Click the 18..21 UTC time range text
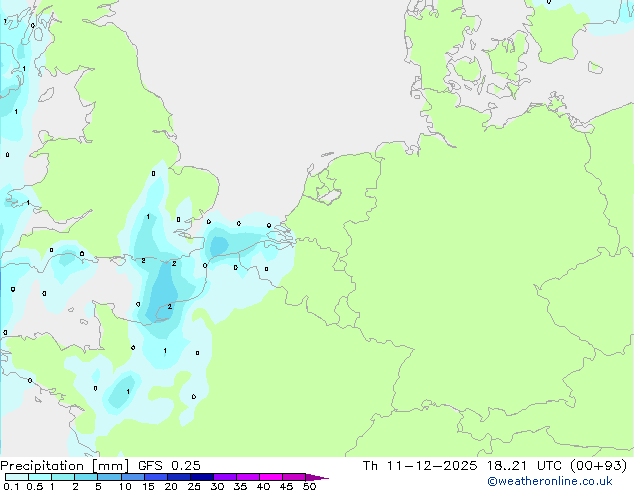This screenshot has height=490, width=634. click(525, 466)
